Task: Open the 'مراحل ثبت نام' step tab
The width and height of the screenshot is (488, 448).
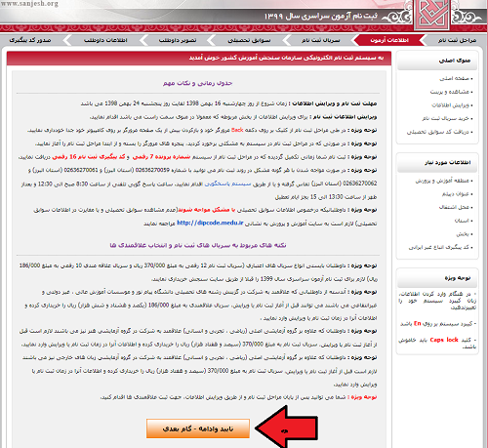Action: pos(457,40)
